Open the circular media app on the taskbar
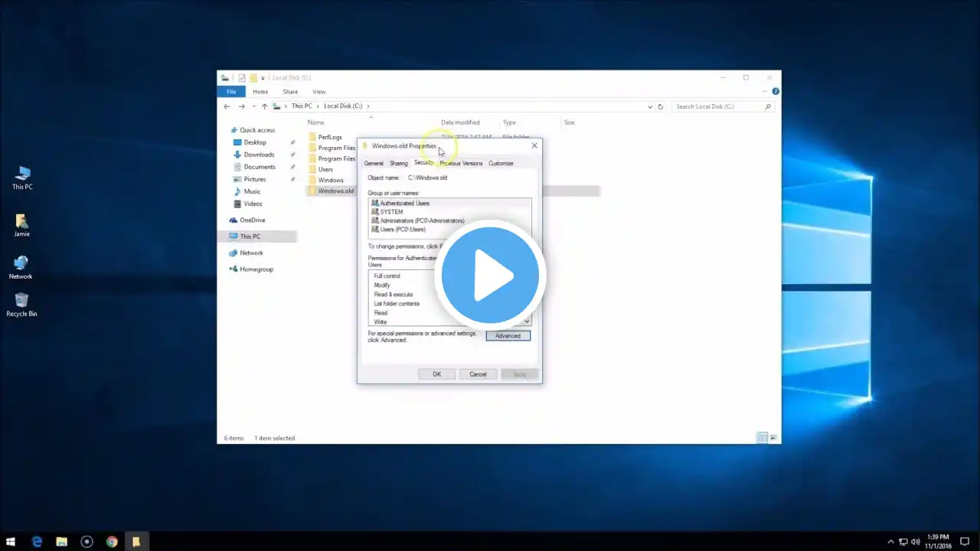 point(87,542)
